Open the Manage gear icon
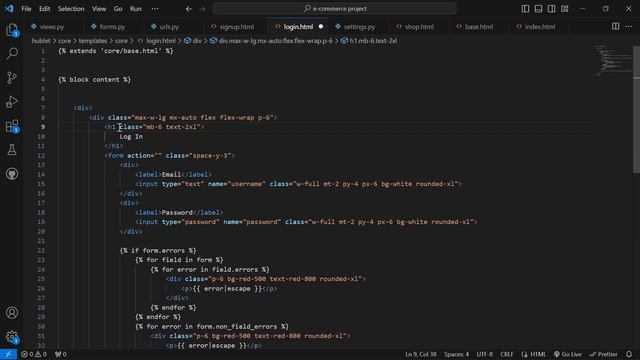Screen dimensions: 640x360 click(x=12, y=337)
